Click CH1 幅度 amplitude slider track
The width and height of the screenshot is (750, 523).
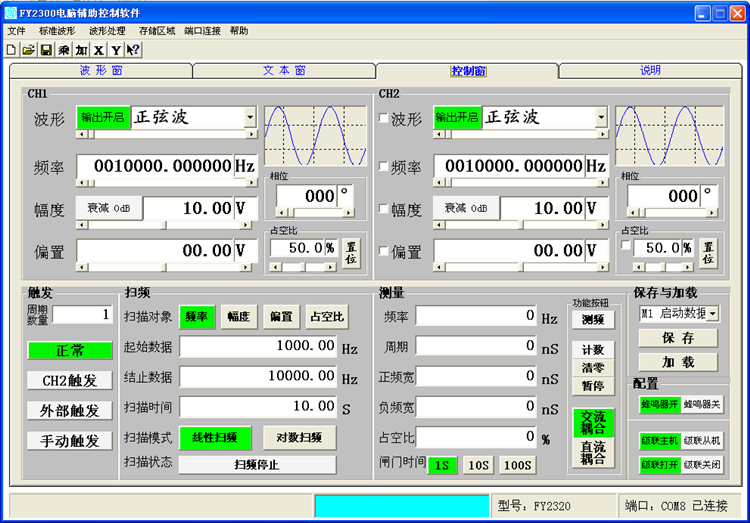(x=164, y=224)
